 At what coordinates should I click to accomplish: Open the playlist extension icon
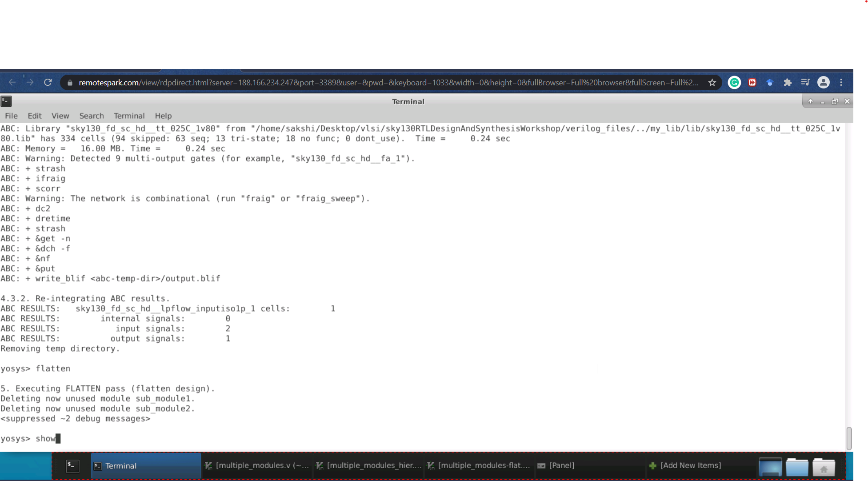click(x=805, y=82)
